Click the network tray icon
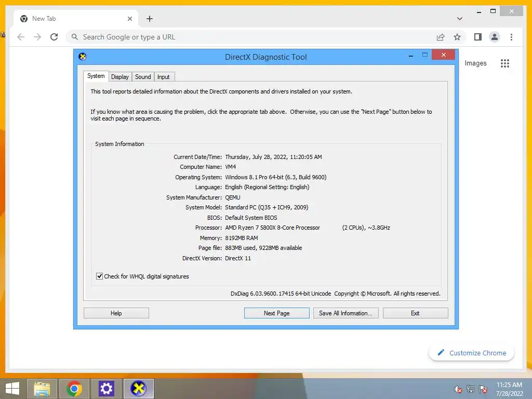 (471, 389)
